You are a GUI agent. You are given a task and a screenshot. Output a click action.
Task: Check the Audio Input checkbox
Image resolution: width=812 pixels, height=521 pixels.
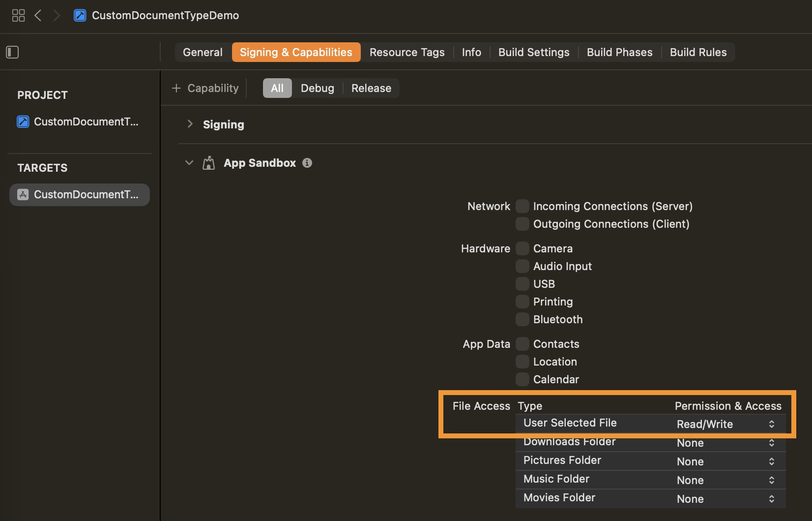tap(522, 266)
